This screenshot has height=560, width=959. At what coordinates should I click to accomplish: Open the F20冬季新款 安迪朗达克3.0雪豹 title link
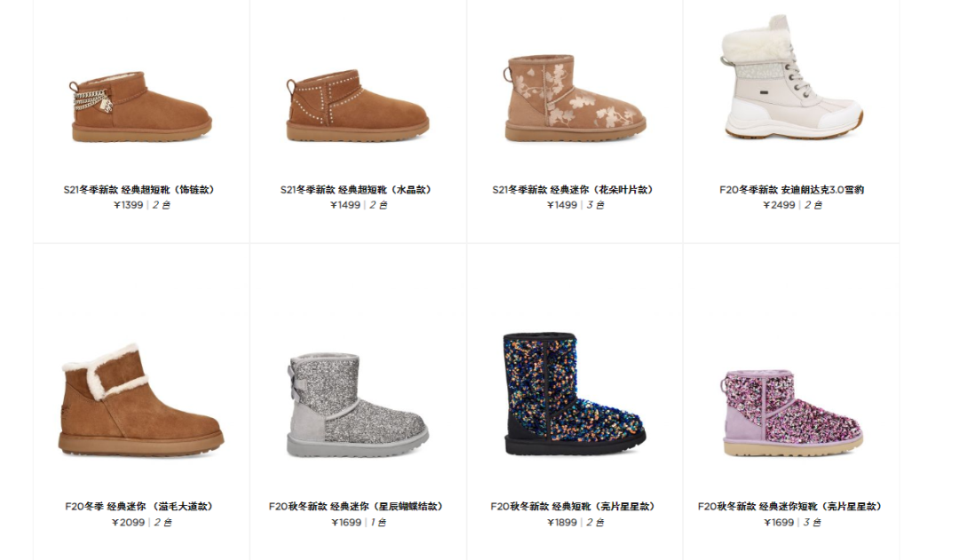[x=791, y=190]
